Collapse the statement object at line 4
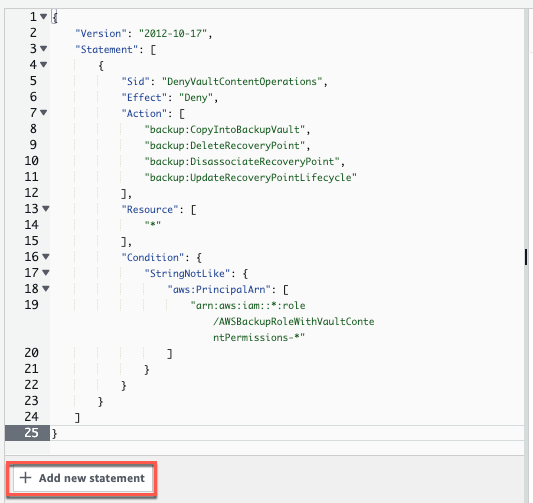 [x=44, y=64]
